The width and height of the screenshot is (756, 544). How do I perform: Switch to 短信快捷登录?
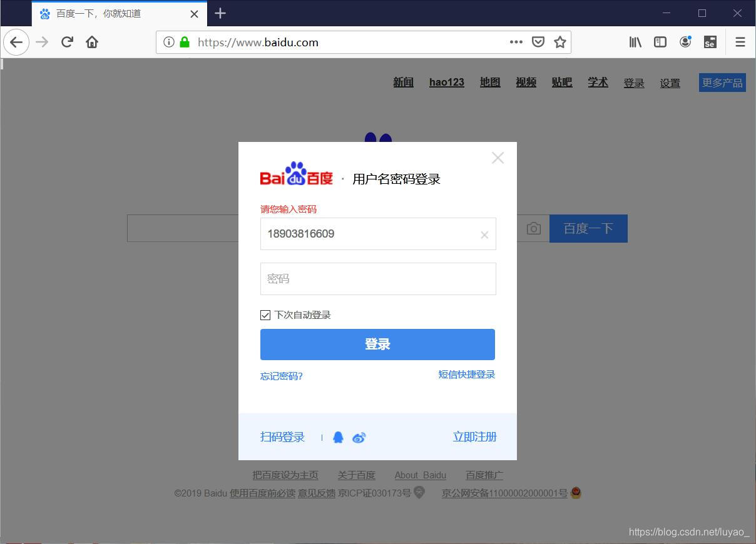point(466,374)
